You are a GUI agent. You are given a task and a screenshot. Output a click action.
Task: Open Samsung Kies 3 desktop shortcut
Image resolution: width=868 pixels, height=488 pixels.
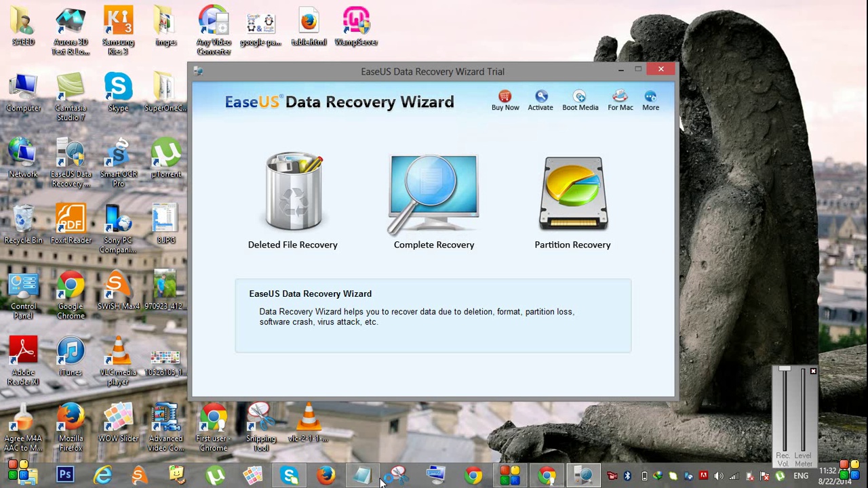[118, 31]
